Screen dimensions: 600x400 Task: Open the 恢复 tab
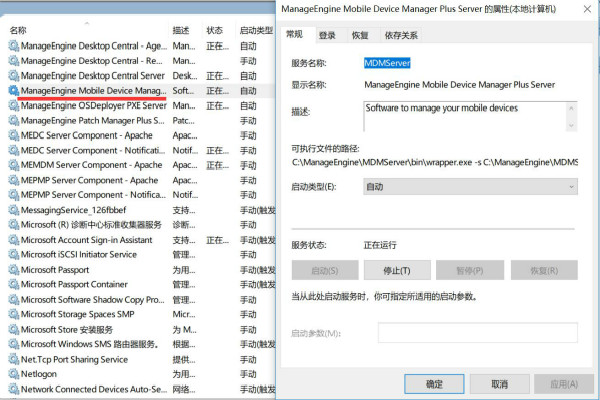(x=360, y=36)
